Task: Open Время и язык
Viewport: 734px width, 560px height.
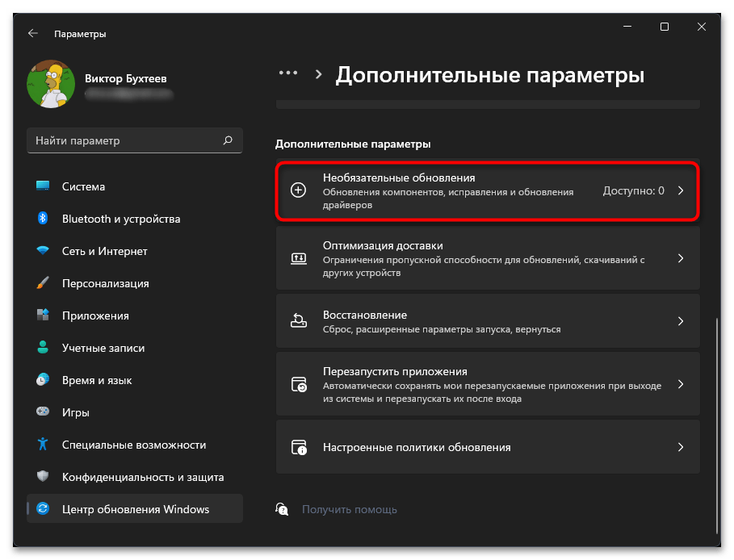Action: [135, 380]
